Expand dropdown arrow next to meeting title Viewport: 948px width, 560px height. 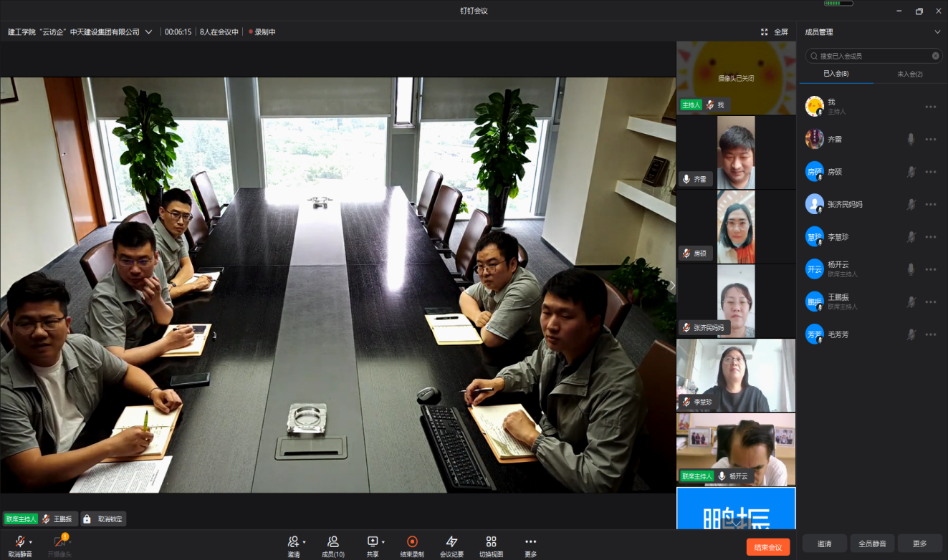click(x=149, y=32)
